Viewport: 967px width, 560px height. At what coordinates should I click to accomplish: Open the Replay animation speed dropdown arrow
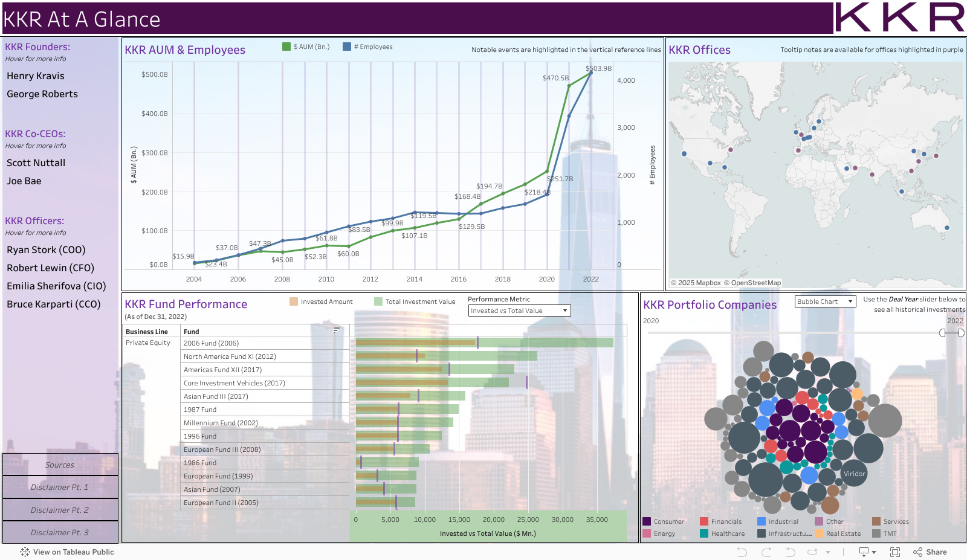click(828, 552)
